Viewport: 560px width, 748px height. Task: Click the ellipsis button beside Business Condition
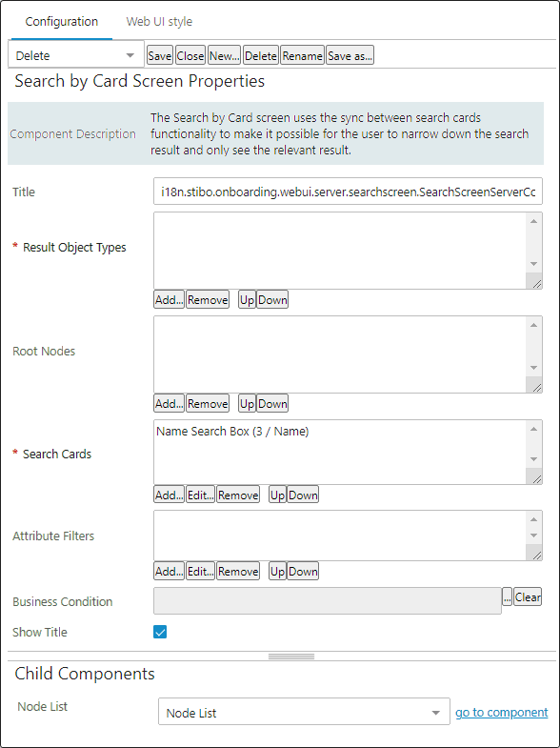point(507,596)
